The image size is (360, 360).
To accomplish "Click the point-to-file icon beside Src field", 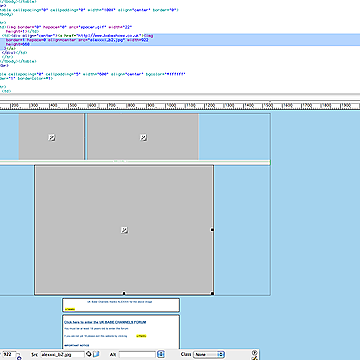I will [x=89, y=354].
